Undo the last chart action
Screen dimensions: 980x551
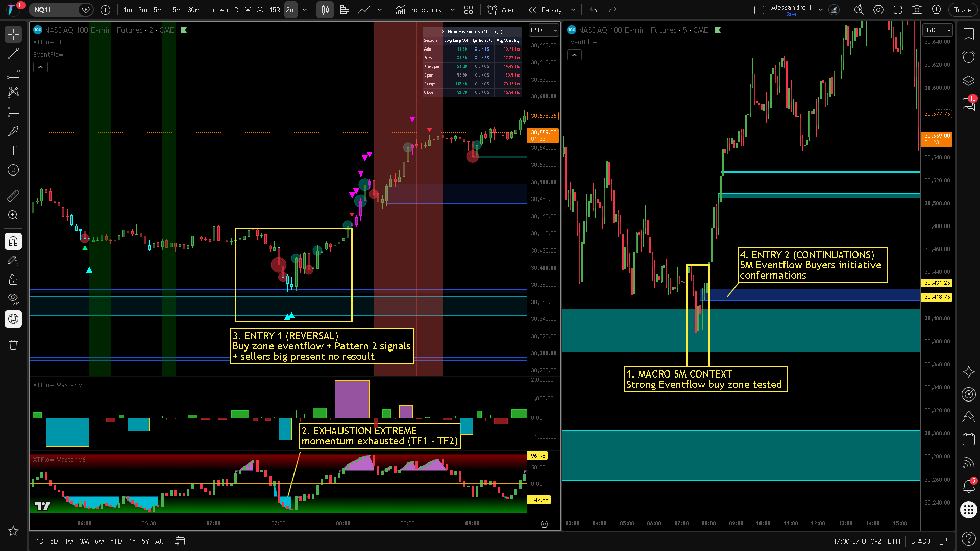pyautogui.click(x=593, y=10)
